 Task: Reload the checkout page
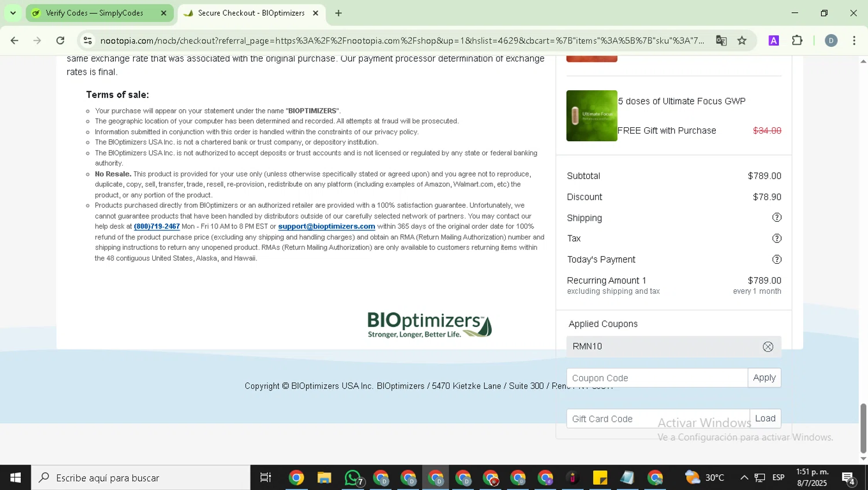click(60, 40)
